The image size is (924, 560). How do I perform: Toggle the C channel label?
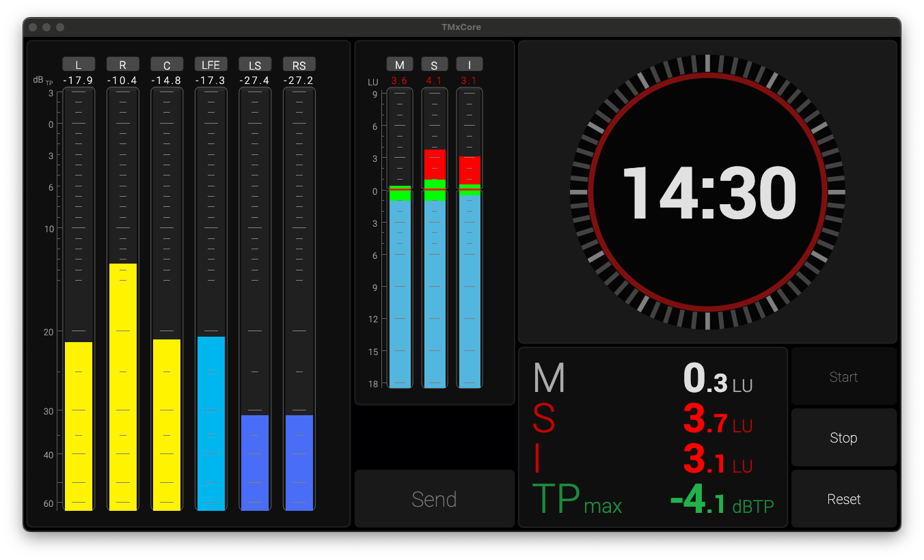point(167,65)
